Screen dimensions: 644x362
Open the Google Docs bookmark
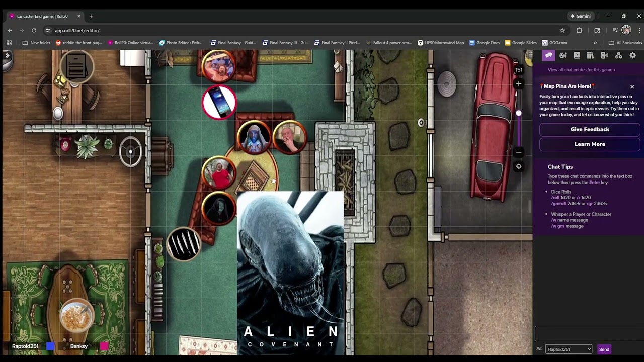click(x=484, y=43)
